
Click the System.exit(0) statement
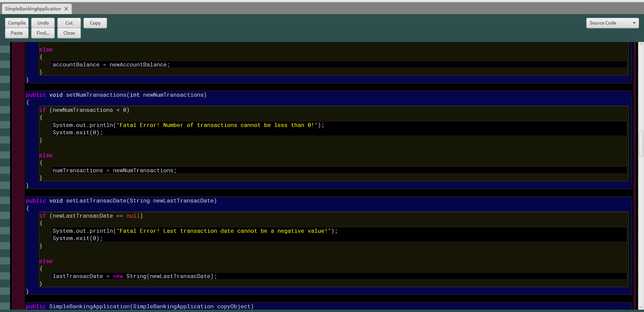[x=77, y=132]
